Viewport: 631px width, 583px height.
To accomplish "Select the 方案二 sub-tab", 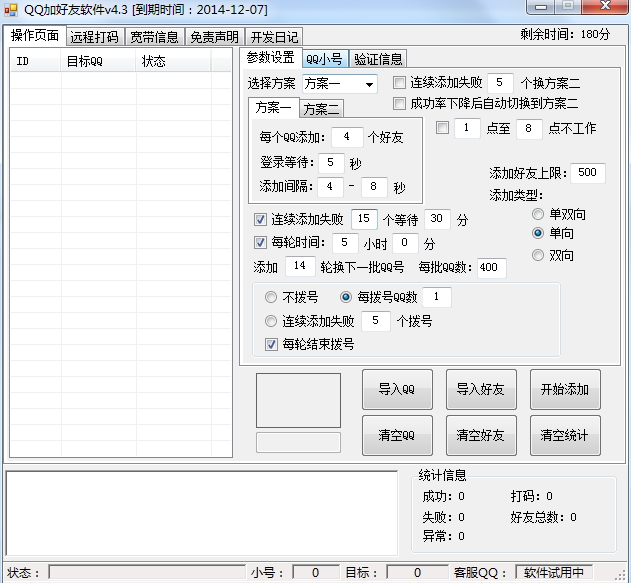I will pyautogui.click(x=321, y=109).
